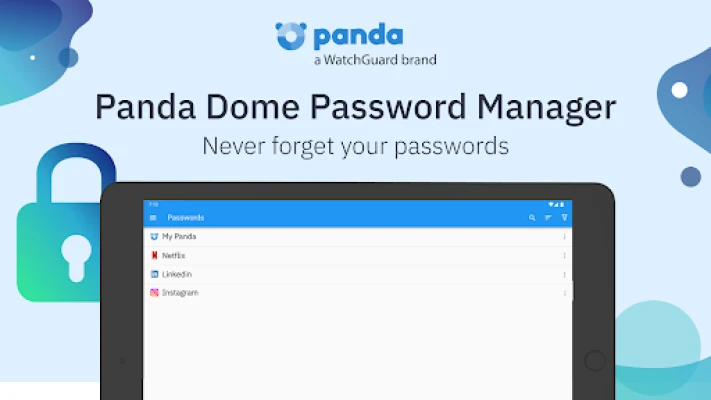Screen dimensions: 711x400
Task: Click the Instagram logo icon
Action: pyautogui.click(x=154, y=293)
